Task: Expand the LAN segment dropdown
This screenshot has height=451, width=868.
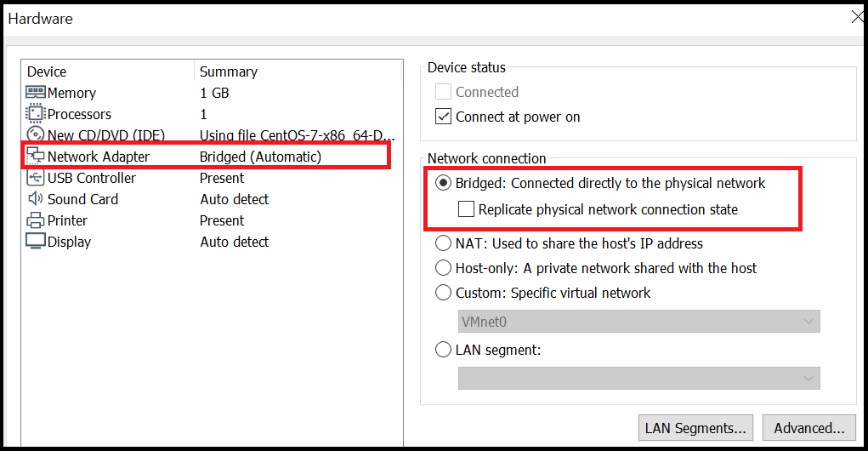Action: pos(638,379)
